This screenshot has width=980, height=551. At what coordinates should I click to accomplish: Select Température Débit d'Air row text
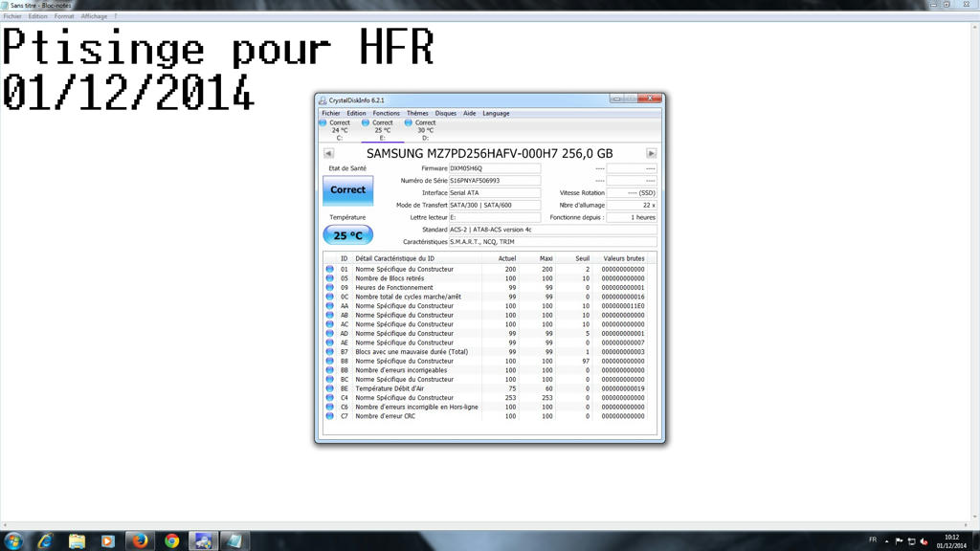point(390,388)
